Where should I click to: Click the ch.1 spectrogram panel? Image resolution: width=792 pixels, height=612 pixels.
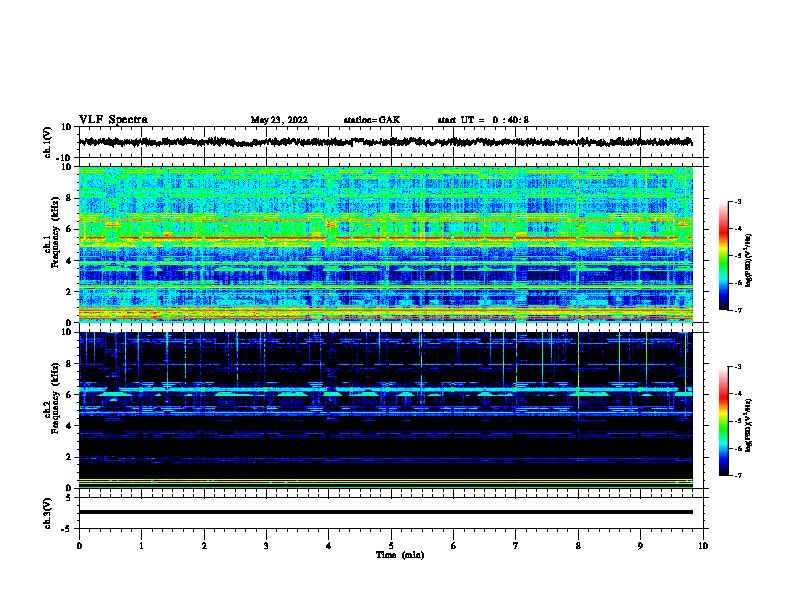pyautogui.click(x=386, y=244)
